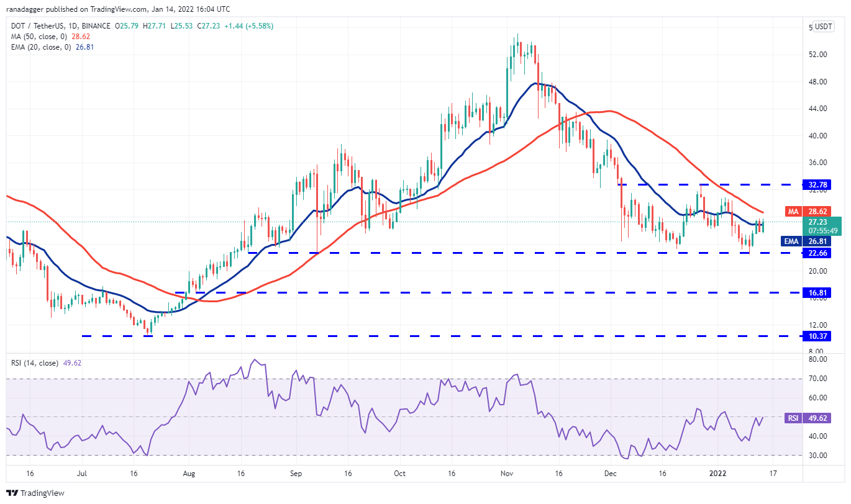Click the purple RSI tag showing 49.62
This screenshot has width=851, height=504.
(x=792, y=418)
